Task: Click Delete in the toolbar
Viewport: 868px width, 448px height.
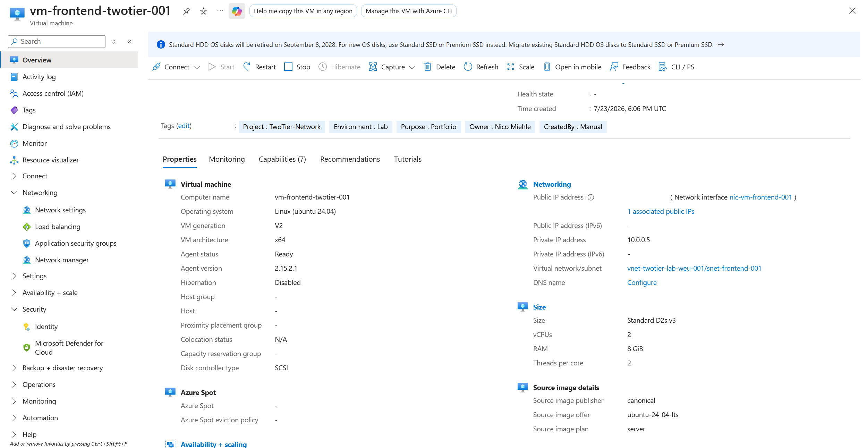Action: pos(440,67)
